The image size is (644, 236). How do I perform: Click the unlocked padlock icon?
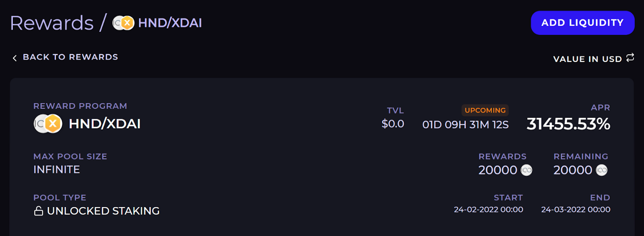pos(39,211)
